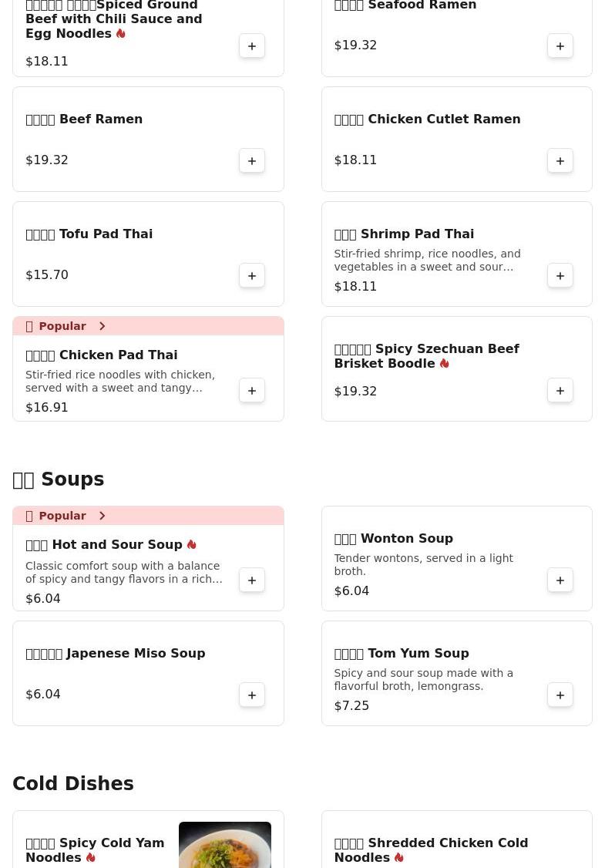Add Beef Ramen to order
The width and height of the screenshot is (605, 868).
[252, 161]
